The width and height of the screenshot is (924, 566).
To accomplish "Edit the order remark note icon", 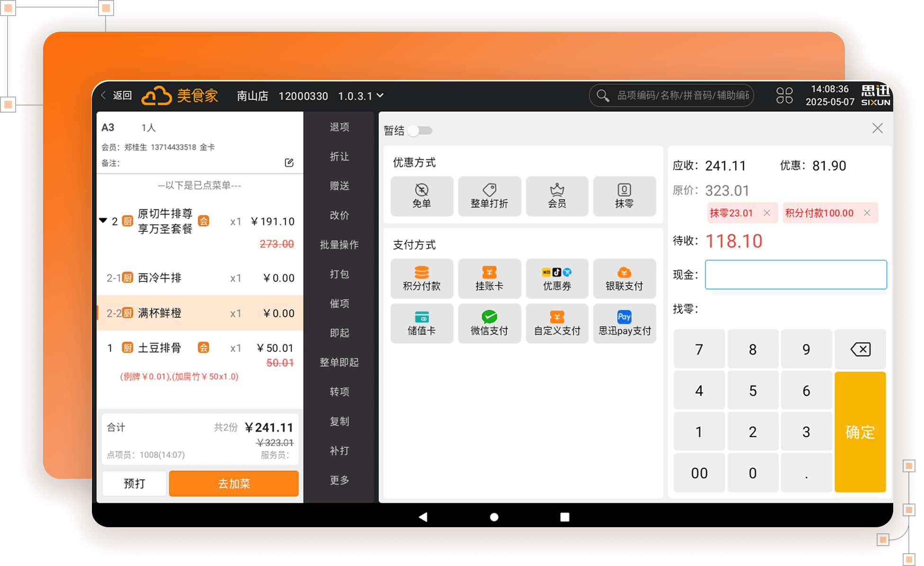I will click(x=289, y=163).
